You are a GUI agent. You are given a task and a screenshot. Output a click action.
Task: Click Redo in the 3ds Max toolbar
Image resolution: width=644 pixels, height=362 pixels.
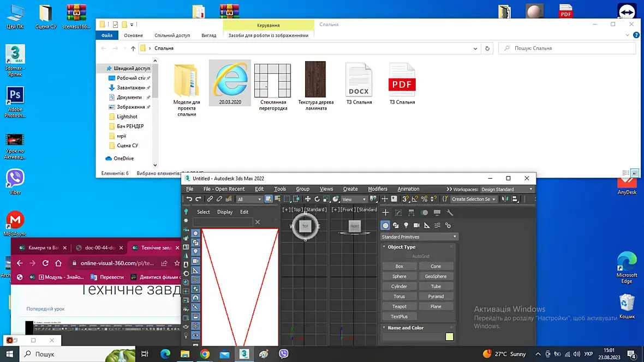(x=198, y=199)
